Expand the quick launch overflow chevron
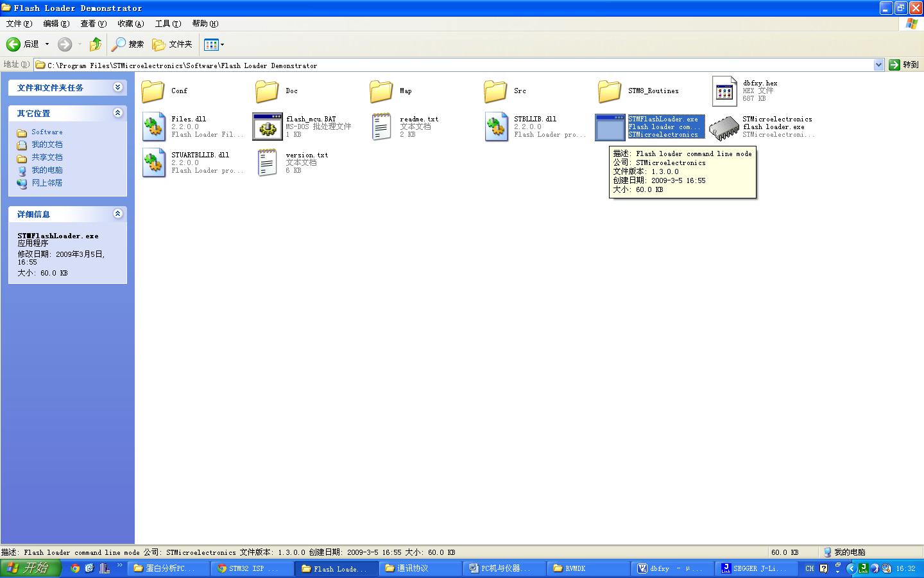924x578 pixels. [x=119, y=566]
